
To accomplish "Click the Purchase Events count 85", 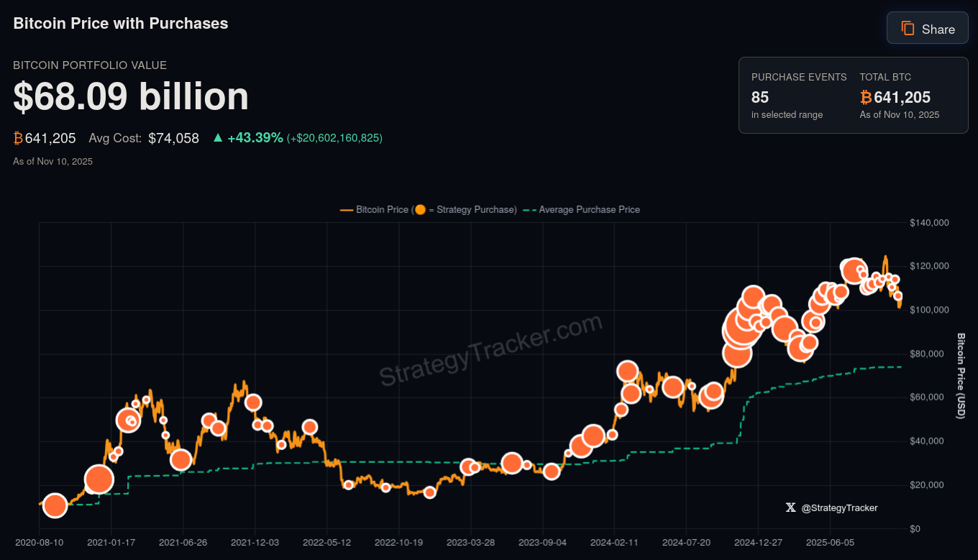I will pos(760,98).
